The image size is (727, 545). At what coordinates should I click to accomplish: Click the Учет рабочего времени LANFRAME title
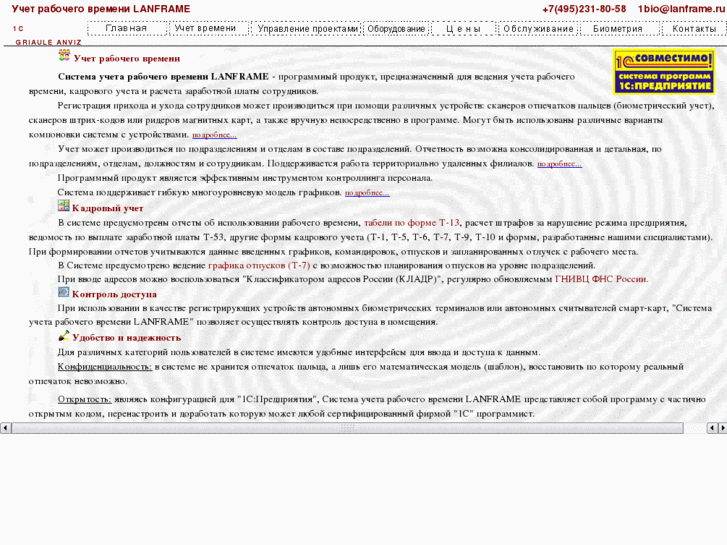101,9
